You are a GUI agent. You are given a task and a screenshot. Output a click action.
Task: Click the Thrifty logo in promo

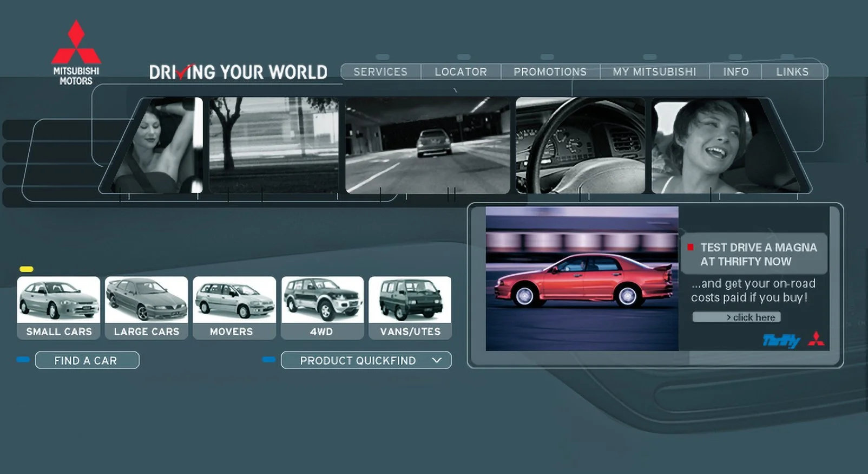click(781, 340)
